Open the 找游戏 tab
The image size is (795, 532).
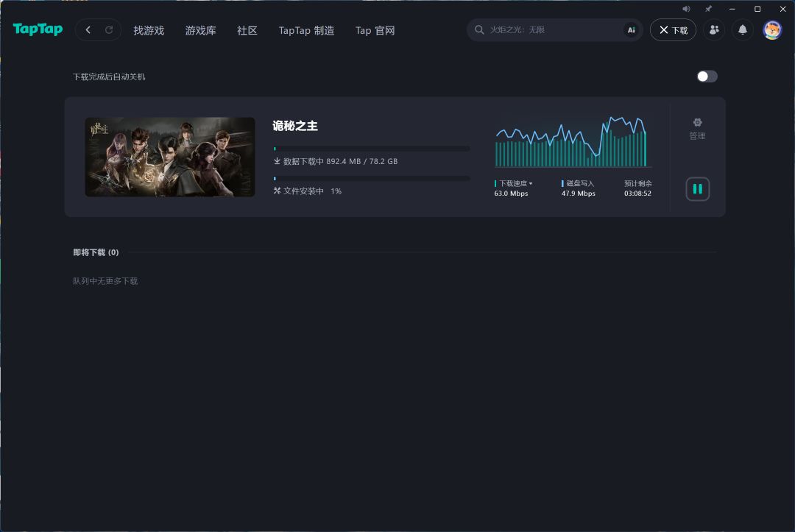tap(149, 30)
